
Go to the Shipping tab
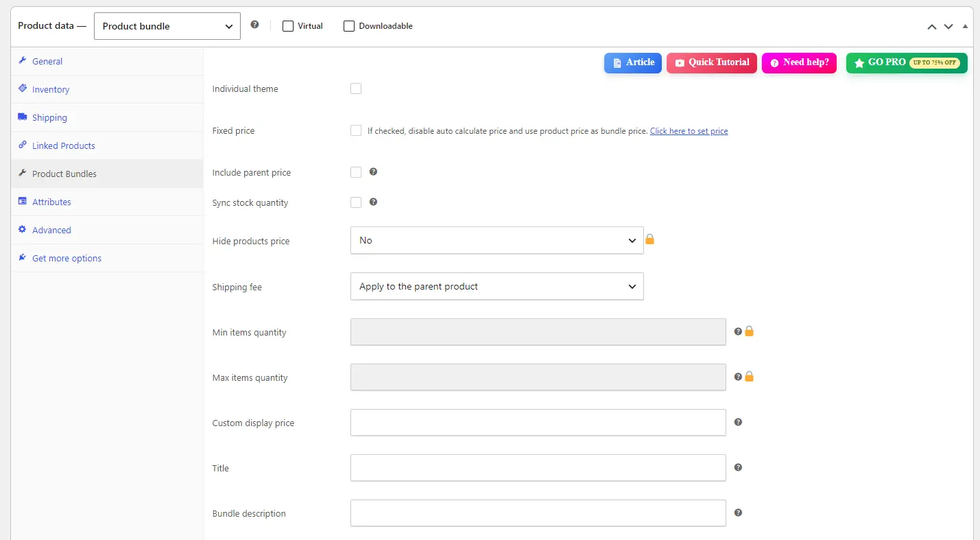click(x=107, y=117)
